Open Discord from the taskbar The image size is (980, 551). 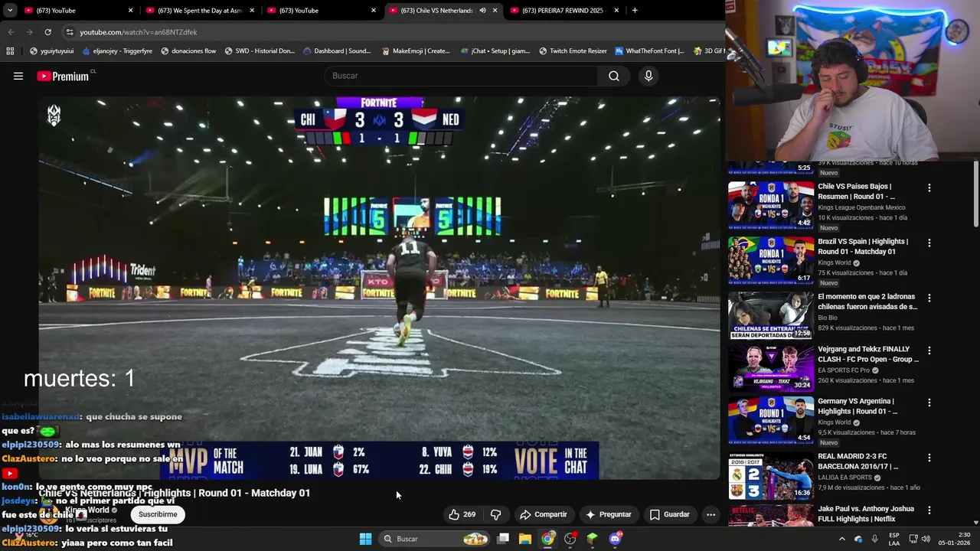615,539
